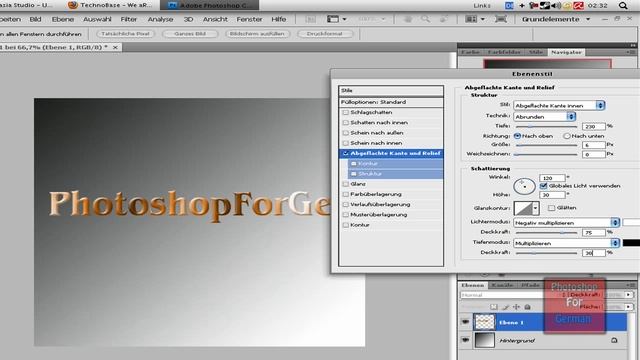Open Spotlight search magnifier in menu bar

coord(623,6)
